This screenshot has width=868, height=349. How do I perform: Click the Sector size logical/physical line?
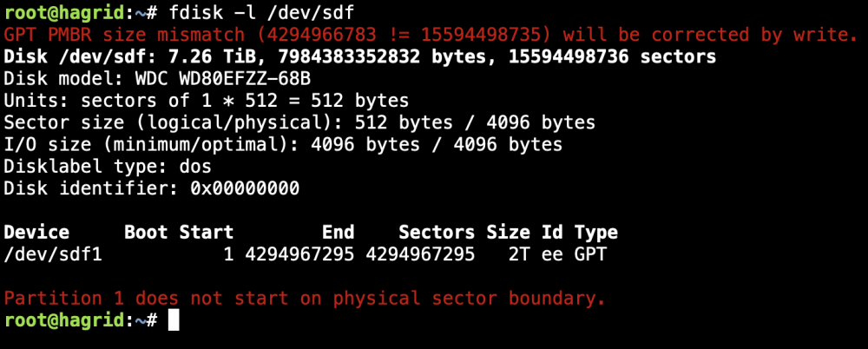(299, 122)
